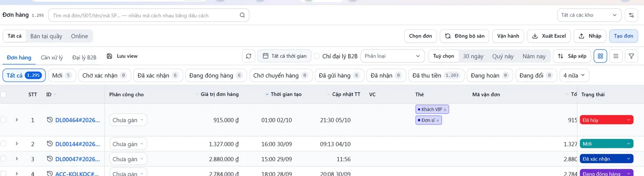Filter by Đã thu tiền status

pos(436,76)
